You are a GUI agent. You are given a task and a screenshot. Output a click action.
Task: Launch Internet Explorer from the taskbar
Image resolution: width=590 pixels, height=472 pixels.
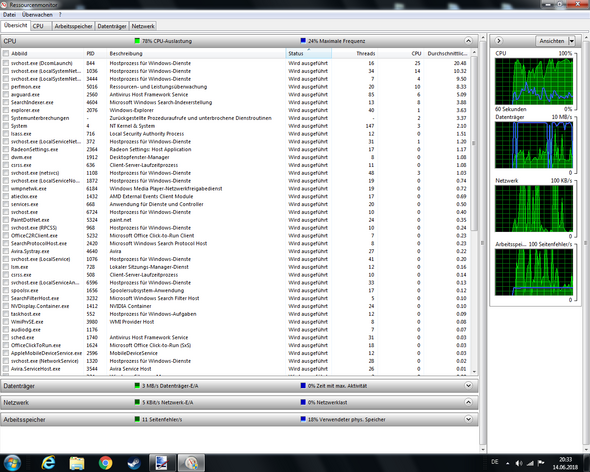[48, 463]
